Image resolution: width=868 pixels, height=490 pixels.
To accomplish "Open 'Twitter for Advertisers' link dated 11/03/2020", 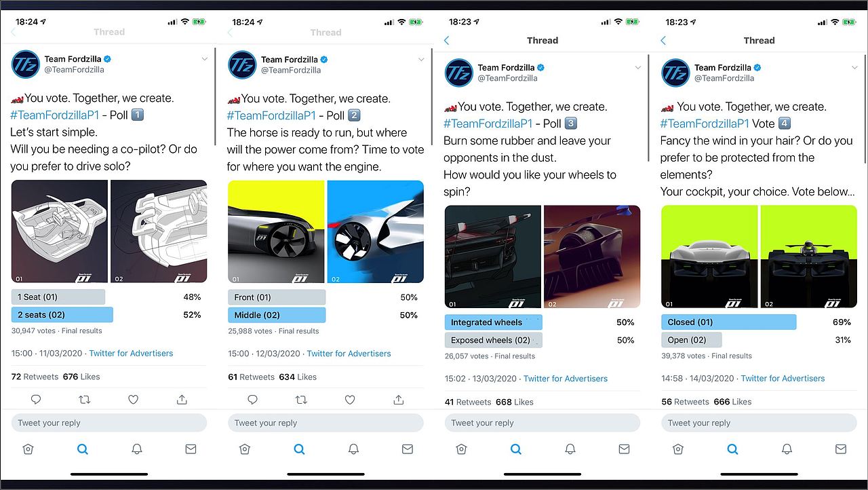I will click(x=131, y=354).
